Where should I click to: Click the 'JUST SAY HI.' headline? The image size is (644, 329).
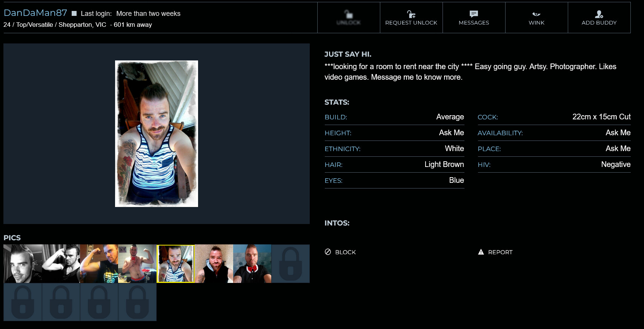(348, 54)
